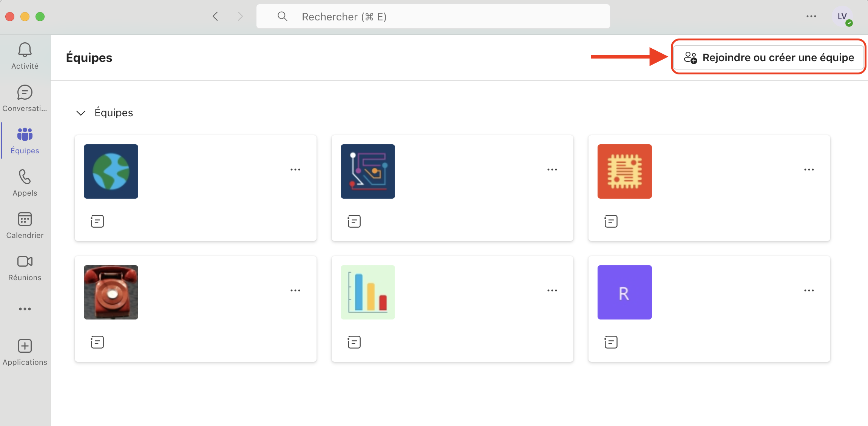Viewport: 868px width, 426px height.
Task: Open the purple R team thumbnail
Action: [x=624, y=292]
